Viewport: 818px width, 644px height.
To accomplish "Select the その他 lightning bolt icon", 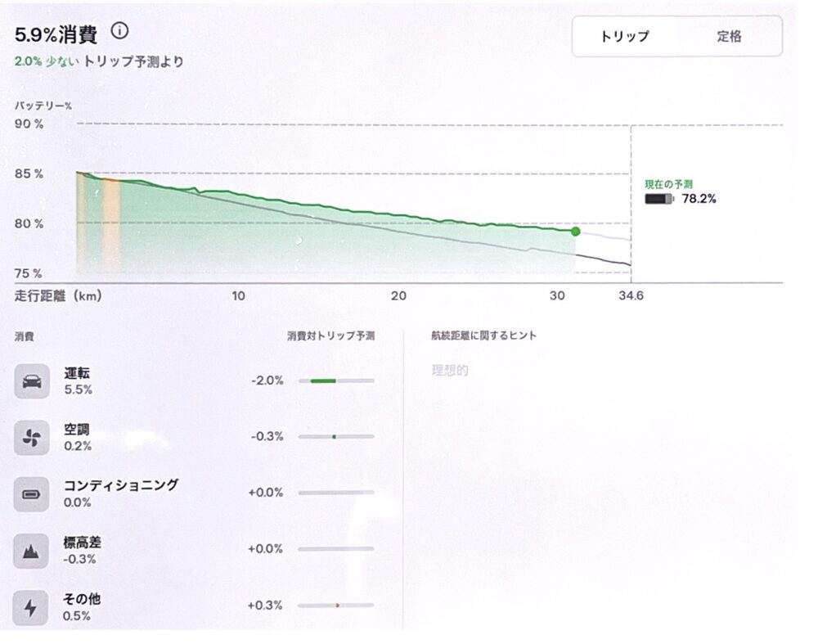I will 32,606.
